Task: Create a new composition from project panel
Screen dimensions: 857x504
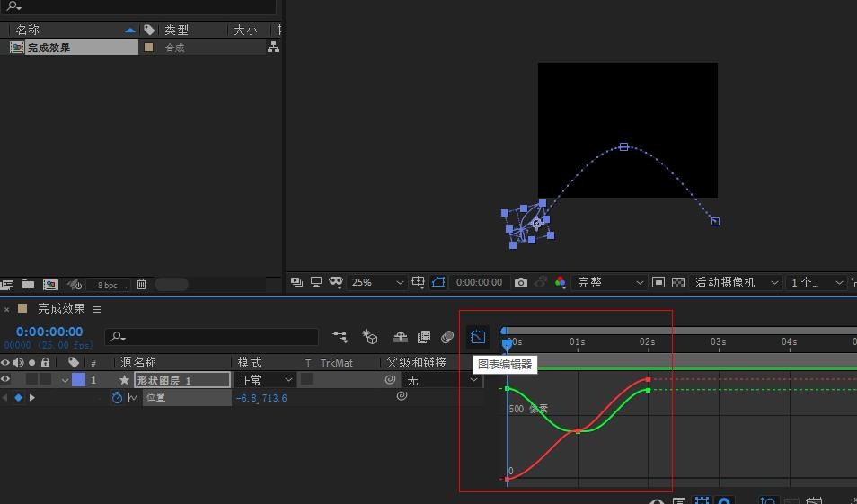Action: coord(50,284)
